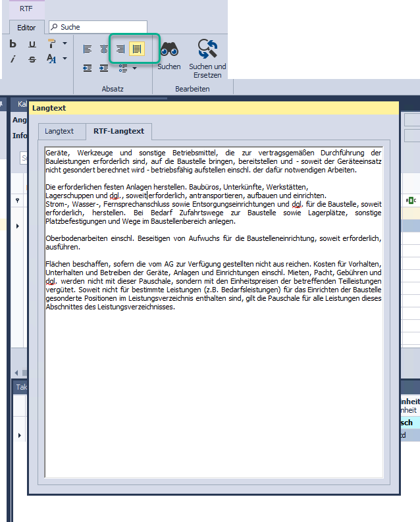Viewport: 420px width, 522px height.
Task: Toggle justified alignment
Action: coord(137,49)
